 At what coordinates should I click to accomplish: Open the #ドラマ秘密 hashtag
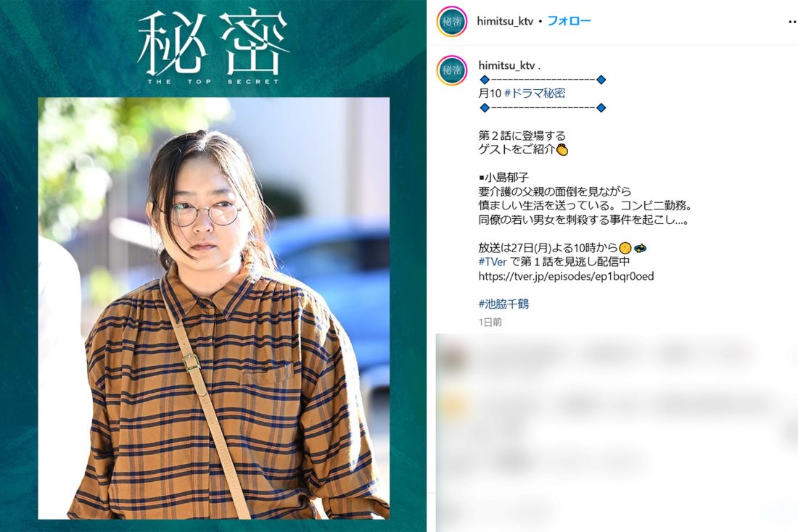tap(535, 93)
